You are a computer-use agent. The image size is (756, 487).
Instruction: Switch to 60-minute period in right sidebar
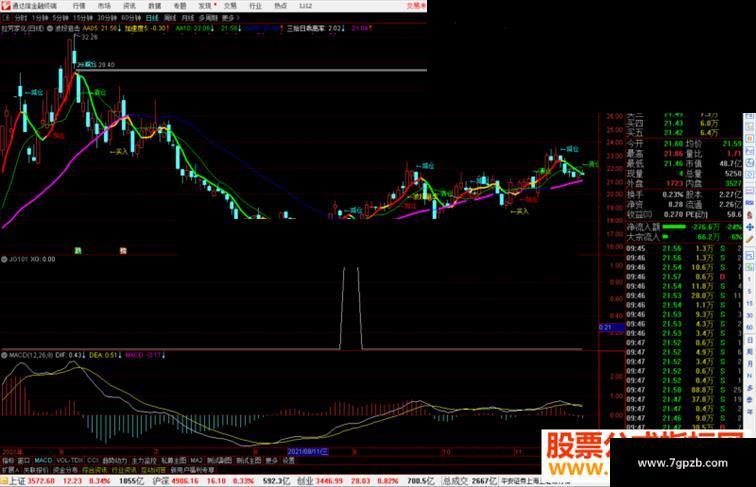point(749,327)
